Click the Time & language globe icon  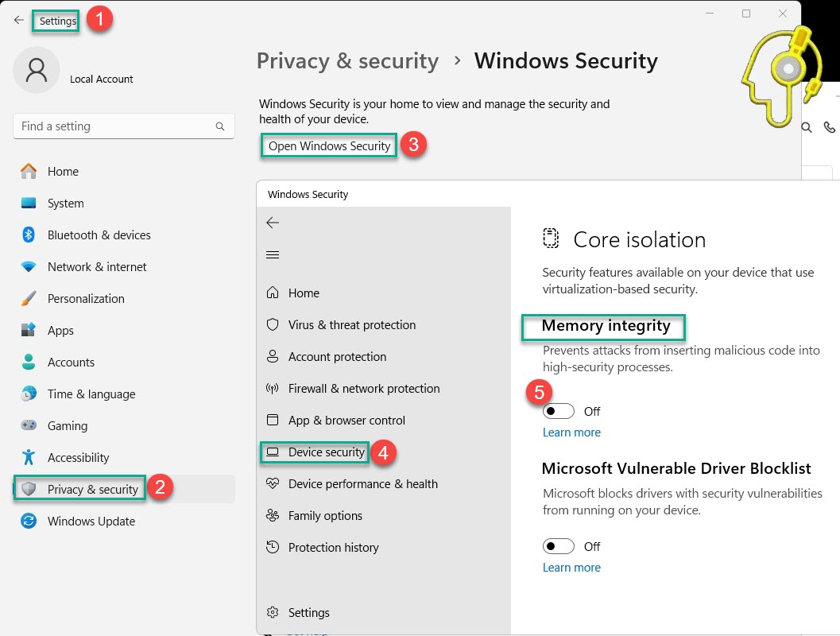click(29, 394)
